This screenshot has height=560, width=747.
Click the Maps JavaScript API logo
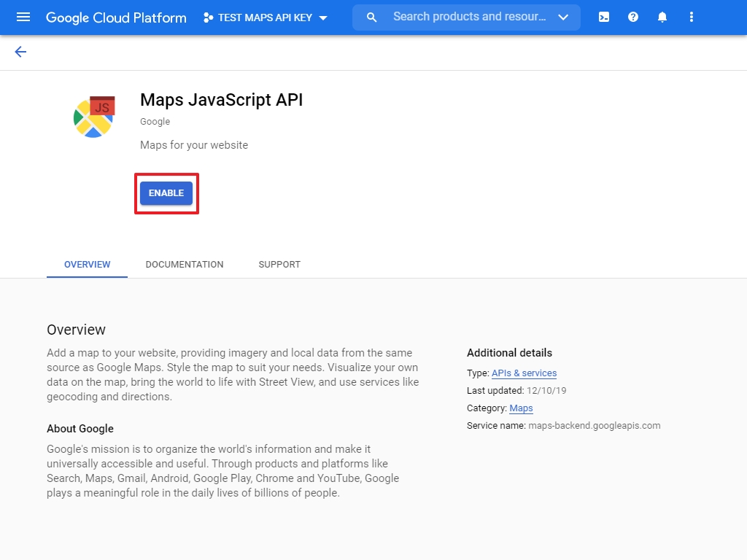pos(94,117)
